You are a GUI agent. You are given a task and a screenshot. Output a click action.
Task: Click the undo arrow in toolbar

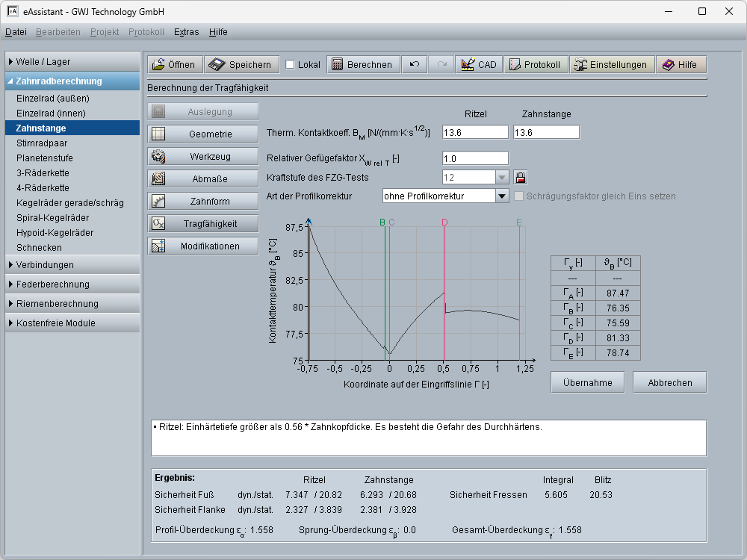[414, 65]
